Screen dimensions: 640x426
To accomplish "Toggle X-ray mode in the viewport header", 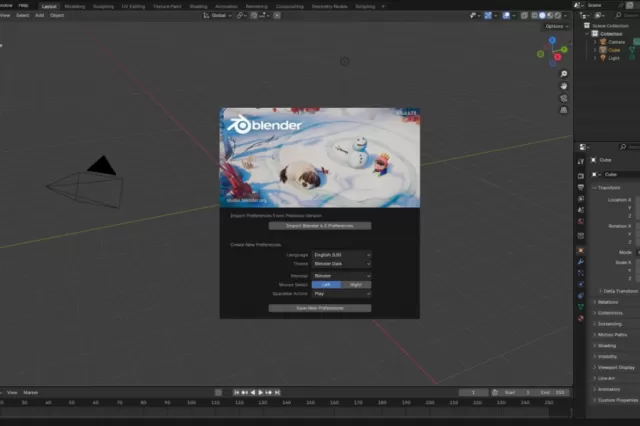I will point(524,16).
